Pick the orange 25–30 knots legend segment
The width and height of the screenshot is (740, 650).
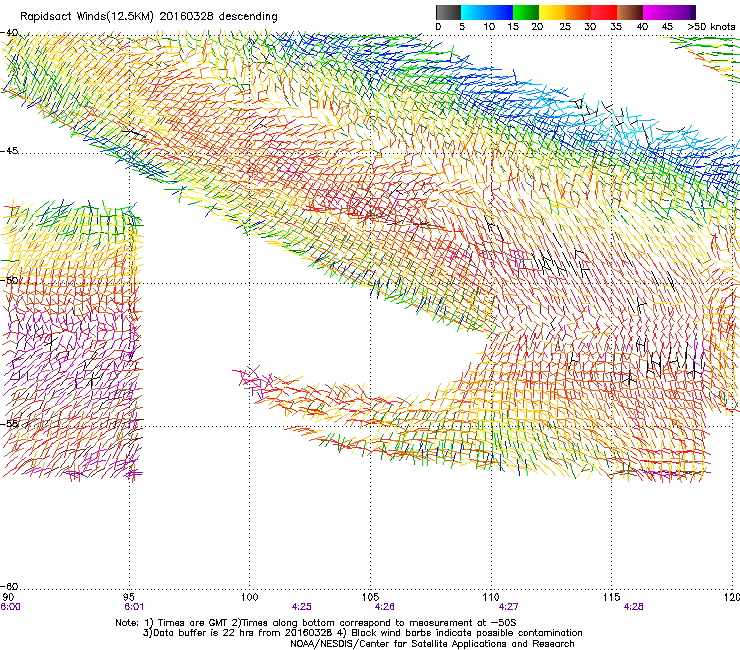[x=578, y=12]
